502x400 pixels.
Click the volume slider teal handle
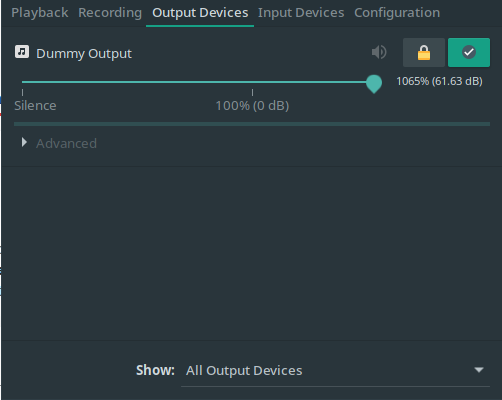374,84
